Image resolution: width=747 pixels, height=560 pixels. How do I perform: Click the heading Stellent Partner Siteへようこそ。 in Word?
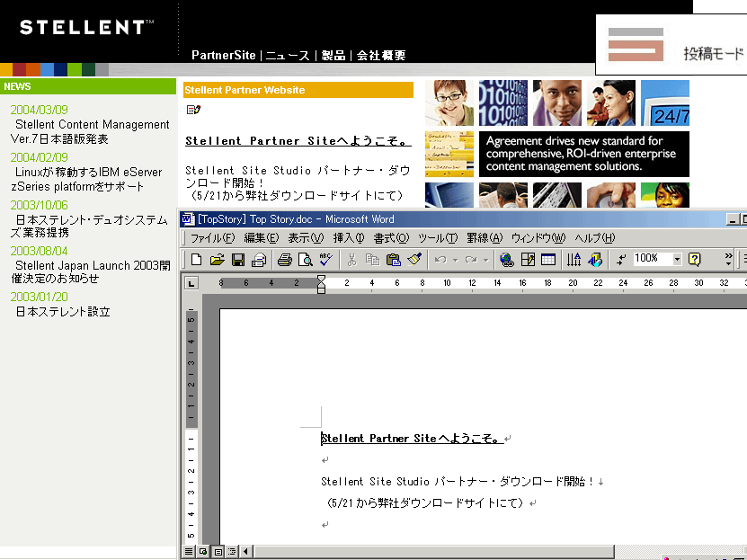click(x=412, y=438)
